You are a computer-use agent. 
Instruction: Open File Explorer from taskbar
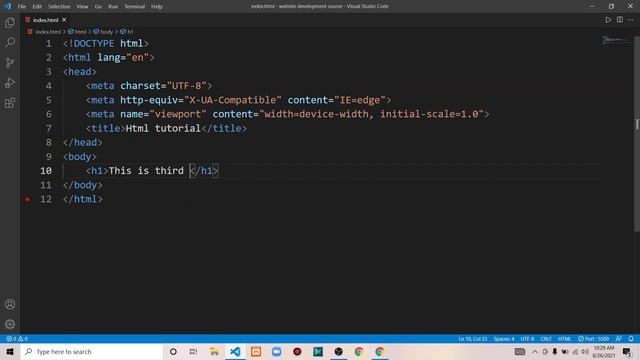214,351
